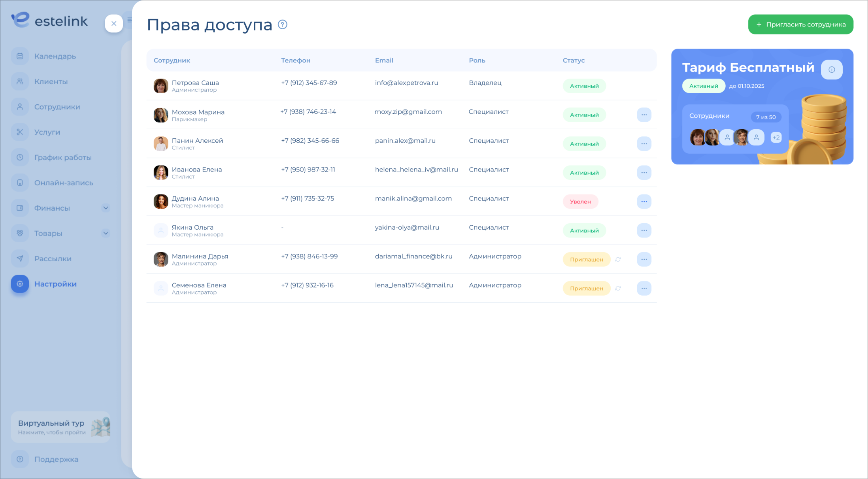868x479 pixels.
Task: Click phone +7 (982) 345-66-66
Action: [310, 141]
